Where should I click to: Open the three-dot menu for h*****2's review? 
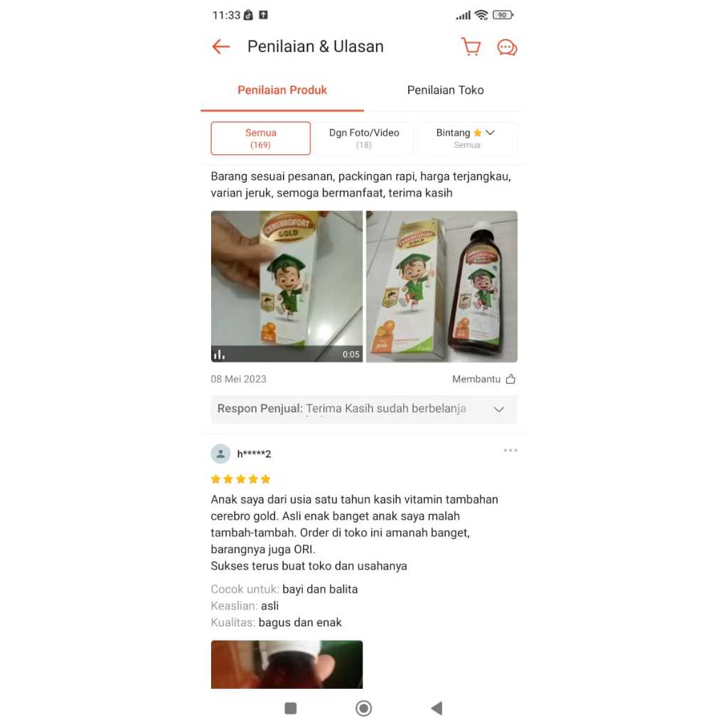coord(510,450)
